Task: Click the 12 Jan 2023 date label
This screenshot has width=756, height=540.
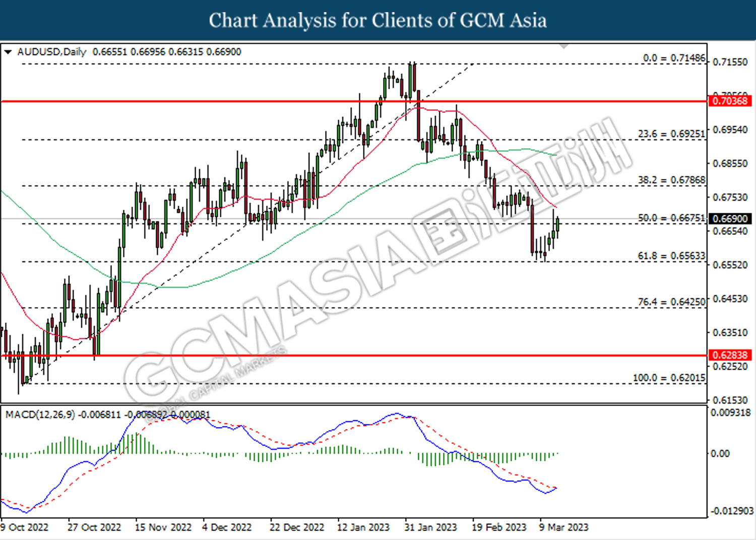Action: pyautogui.click(x=363, y=527)
